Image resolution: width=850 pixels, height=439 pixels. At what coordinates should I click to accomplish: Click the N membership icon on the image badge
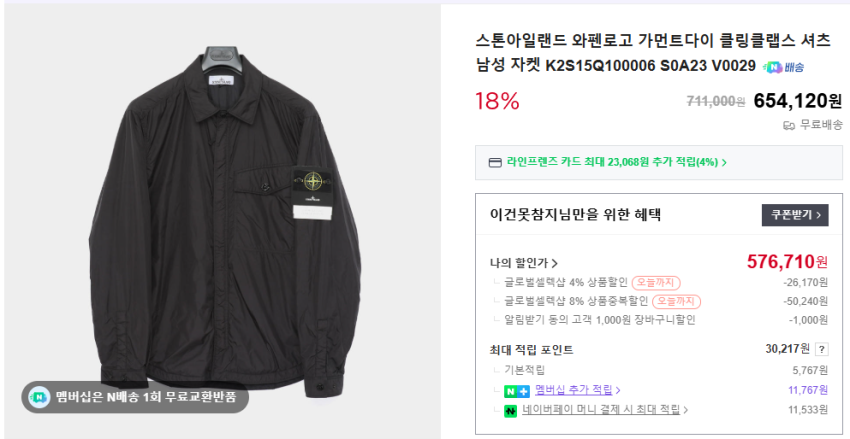[38, 395]
